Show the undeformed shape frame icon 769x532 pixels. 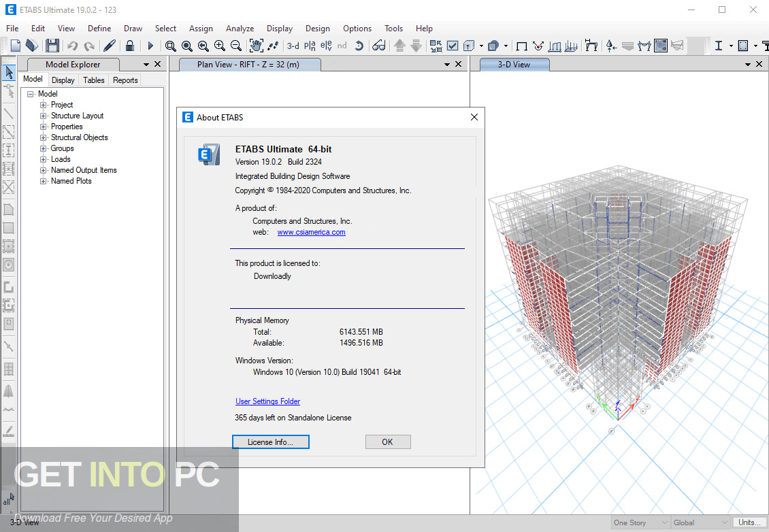[x=522, y=46]
